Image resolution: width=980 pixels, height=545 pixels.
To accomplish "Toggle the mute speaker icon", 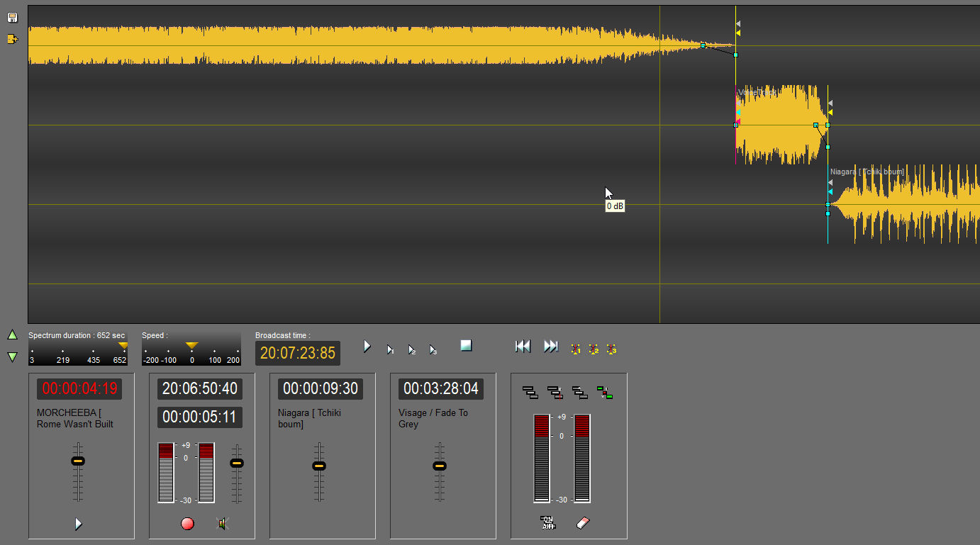I will click(x=223, y=524).
